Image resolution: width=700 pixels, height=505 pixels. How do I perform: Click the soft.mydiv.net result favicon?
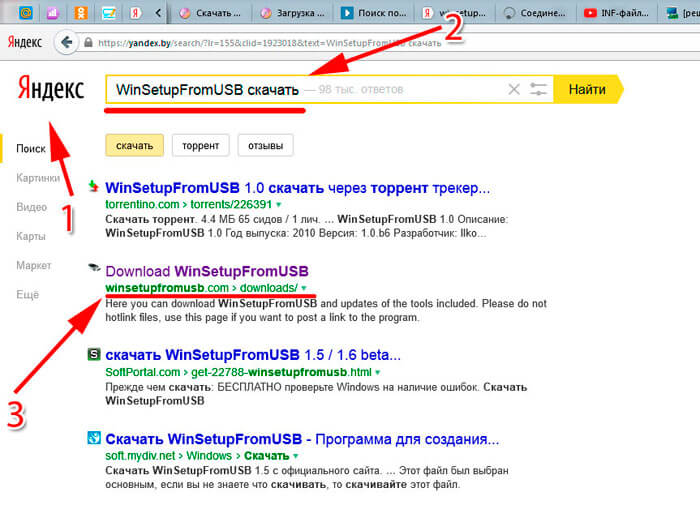[94, 438]
